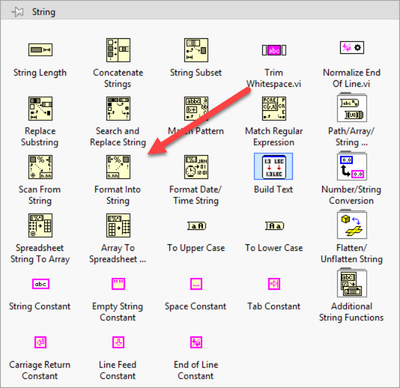400x388 pixels.
Task: Choose the End of Line Constant icon
Action: (x=196, y=342)
